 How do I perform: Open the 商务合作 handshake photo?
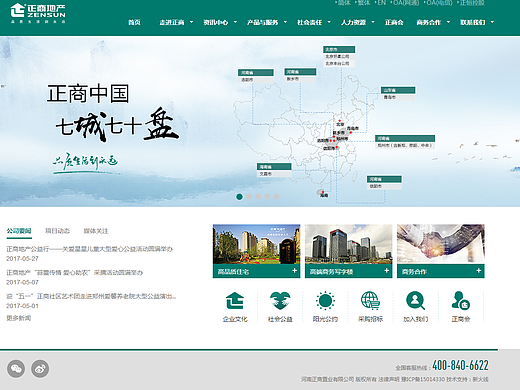coord(441,244)
